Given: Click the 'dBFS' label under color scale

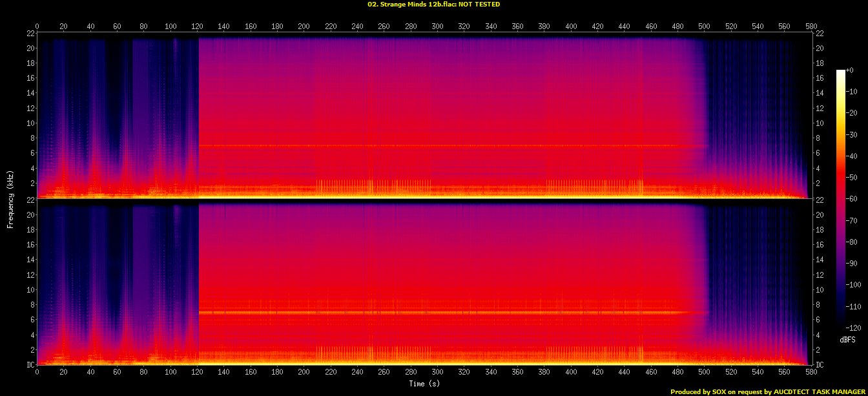Looking at the screenshot, I should point(847,339).
